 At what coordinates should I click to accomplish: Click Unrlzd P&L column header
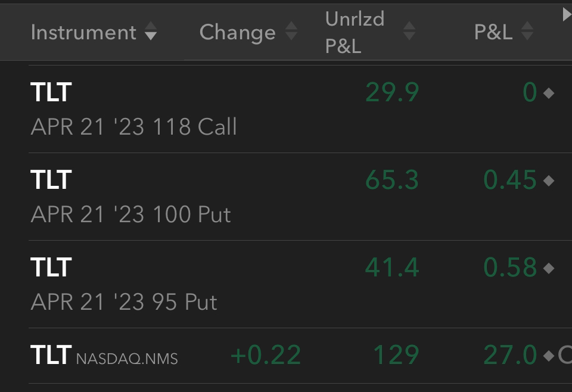[355, 32]
